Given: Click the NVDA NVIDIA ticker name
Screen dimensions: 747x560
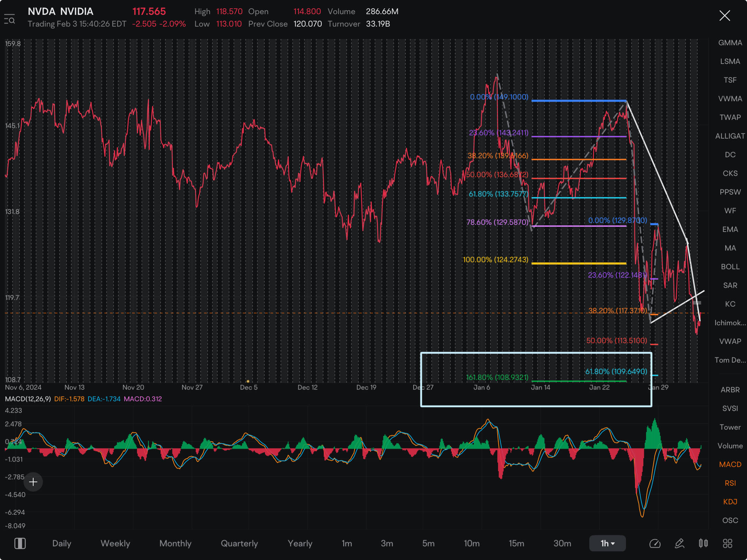Looking at the screenshot, I should pyautogui.click(x=61, y=11).
